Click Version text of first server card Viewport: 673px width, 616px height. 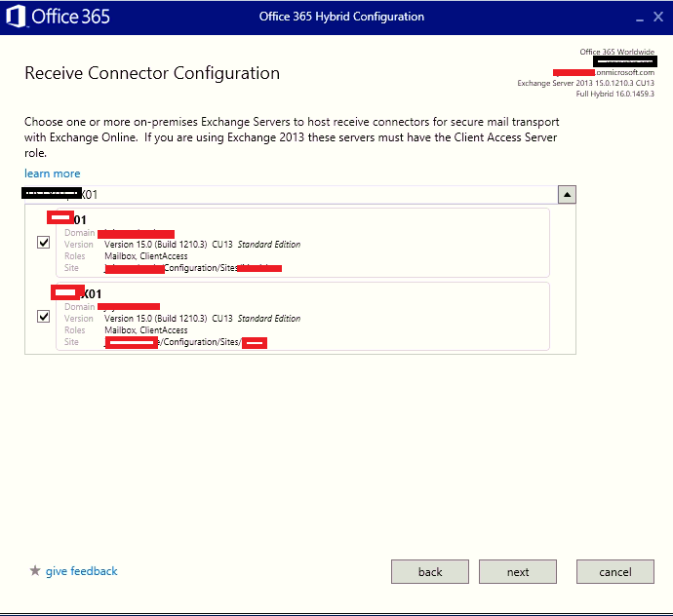(202, 245)
